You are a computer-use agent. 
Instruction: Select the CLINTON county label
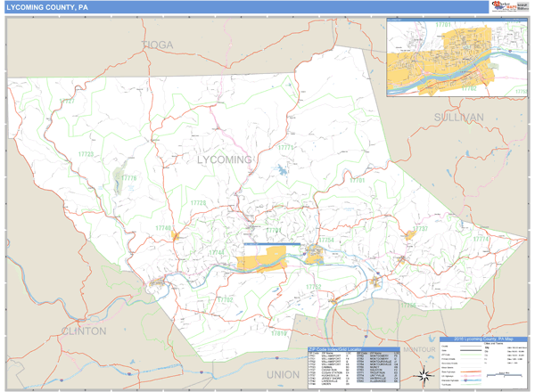point(84,331)
